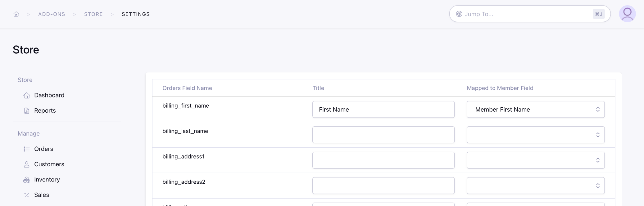Click the Dashboard house icon in sidebar

pyautogui.click(x=27, y=95)
